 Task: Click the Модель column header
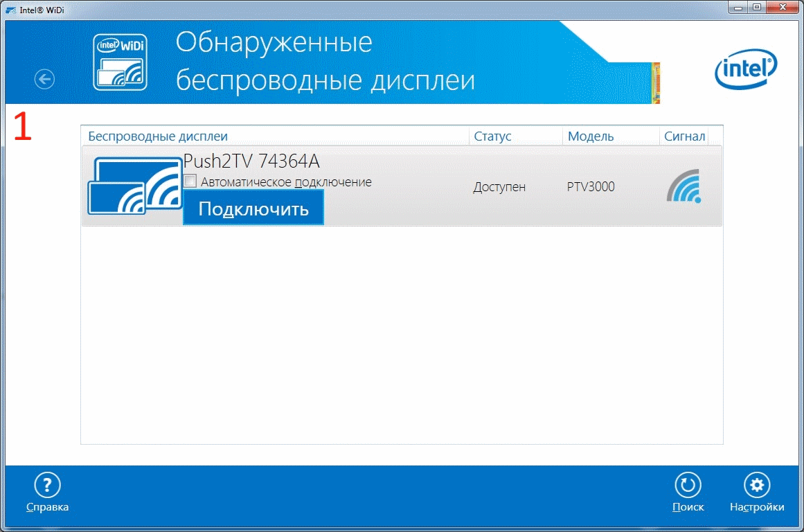point(590,136)
